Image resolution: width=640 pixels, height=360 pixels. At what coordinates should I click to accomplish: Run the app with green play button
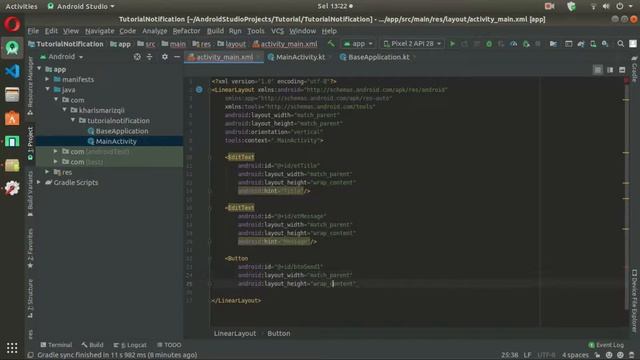coord(452,44)
